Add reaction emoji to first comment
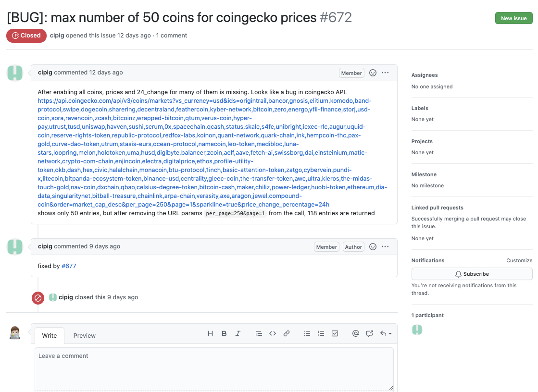 pyautogui.click(x=373, y=73)
